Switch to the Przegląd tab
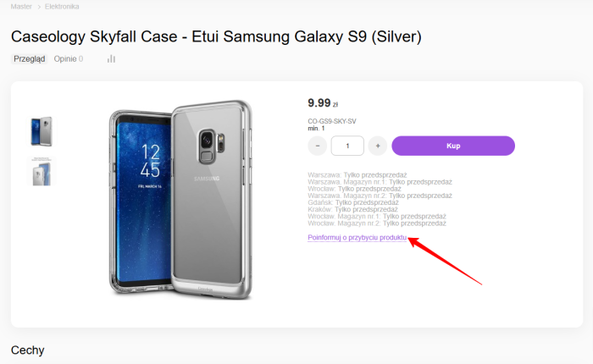 (x=29, y=59)
